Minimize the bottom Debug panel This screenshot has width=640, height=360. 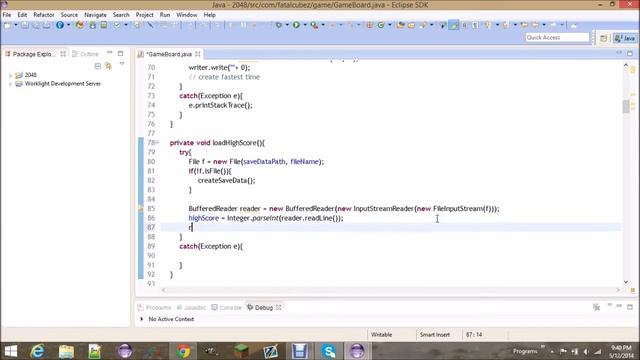point(619,306)
